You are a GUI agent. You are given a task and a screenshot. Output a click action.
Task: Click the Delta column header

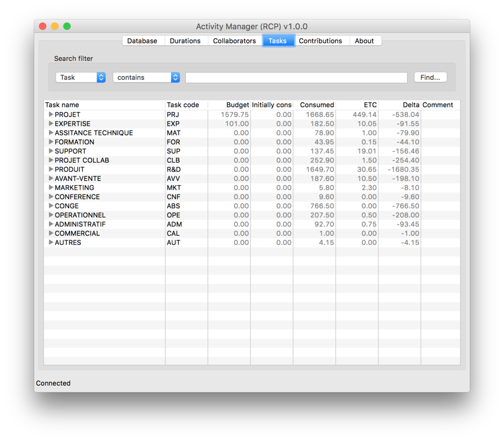pos(400,105)
